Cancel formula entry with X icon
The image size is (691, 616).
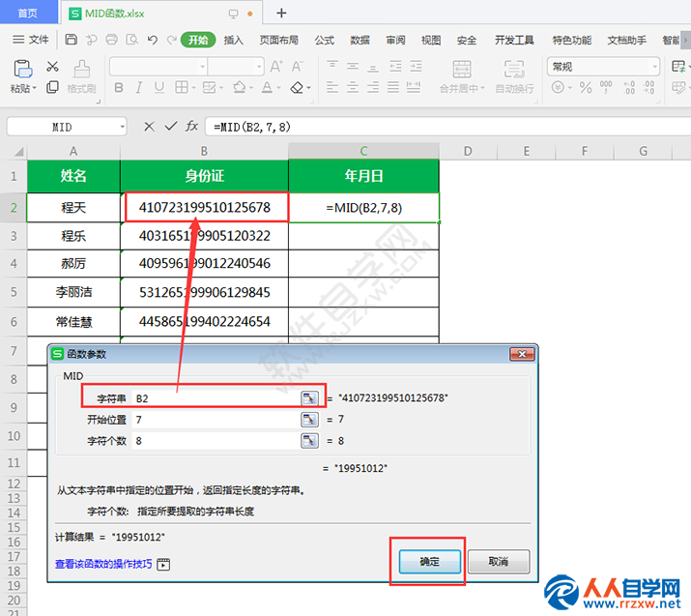pos(150,127)
